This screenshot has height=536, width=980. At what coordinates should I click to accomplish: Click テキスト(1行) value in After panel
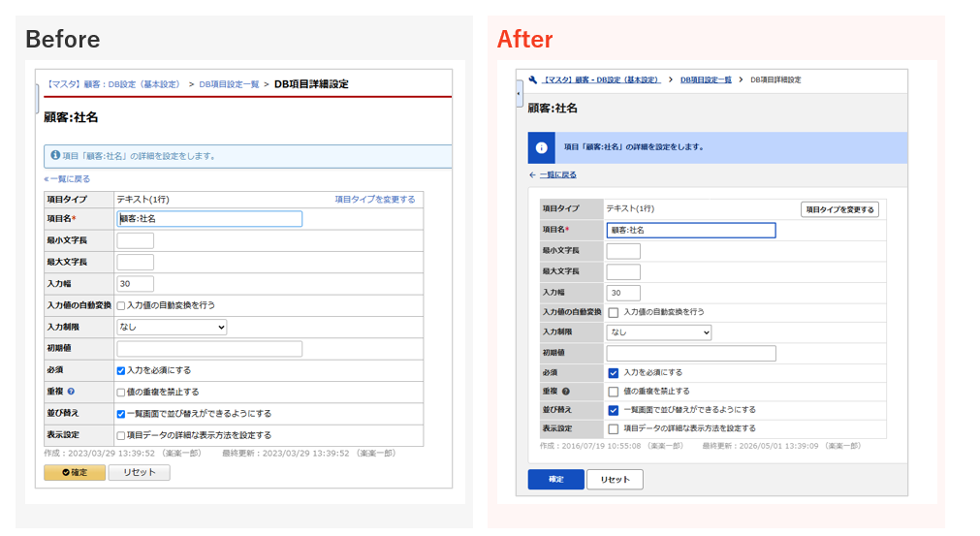pos(631,208)
